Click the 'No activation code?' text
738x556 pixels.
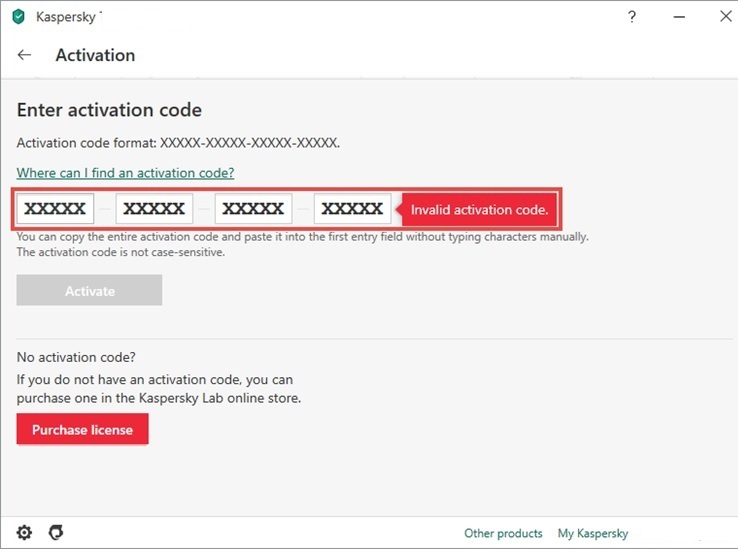pyautogui.click(x=76, y=357)
